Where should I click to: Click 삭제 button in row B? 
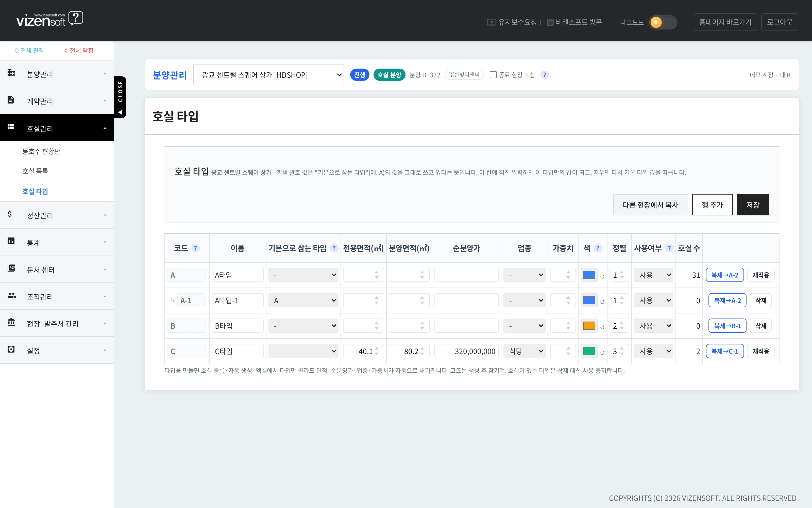760,326
